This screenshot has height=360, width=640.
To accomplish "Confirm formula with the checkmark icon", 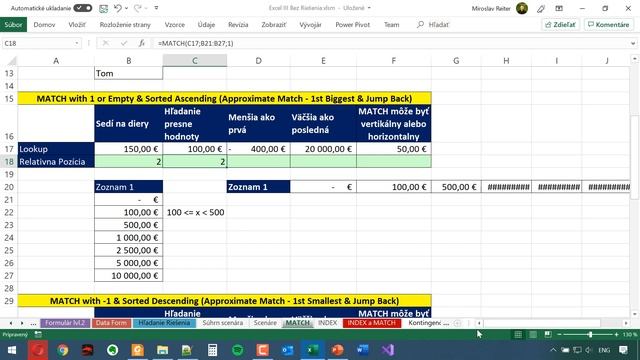I will [124, 43].
